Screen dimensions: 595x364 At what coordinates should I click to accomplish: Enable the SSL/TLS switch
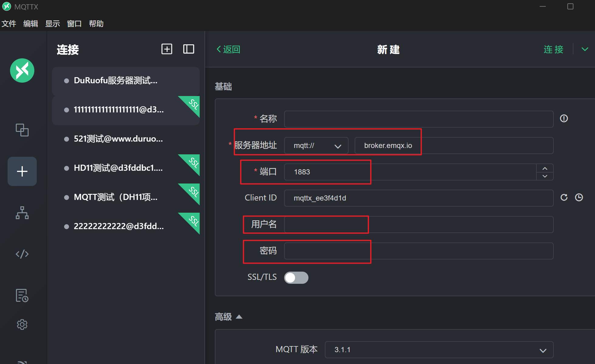[296, 278]
